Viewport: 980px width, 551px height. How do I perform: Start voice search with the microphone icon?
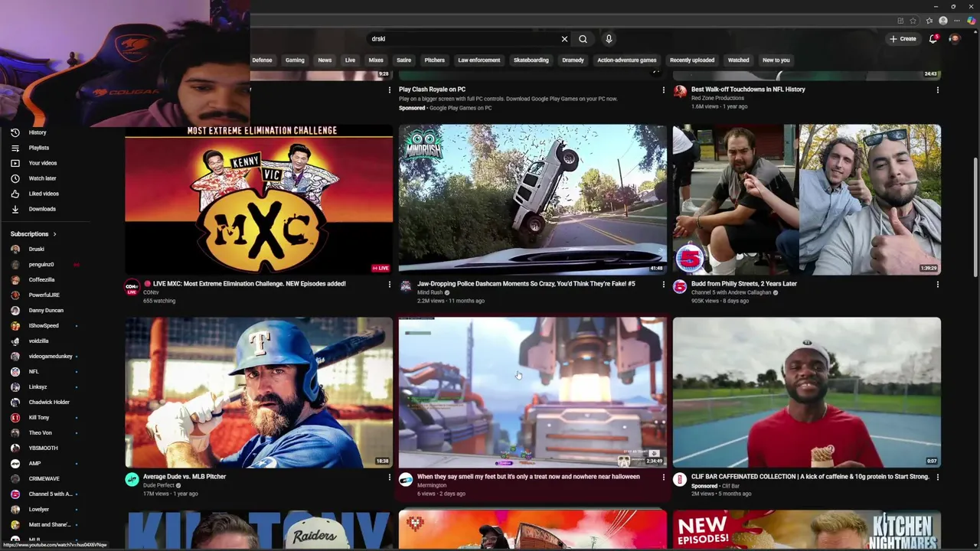[609, 39]
